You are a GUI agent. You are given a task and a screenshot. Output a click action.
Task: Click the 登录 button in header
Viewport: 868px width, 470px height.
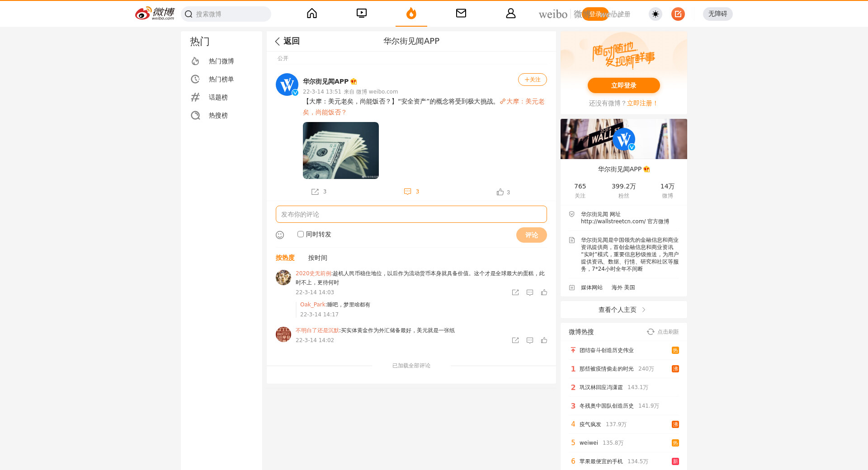(x=595, y=14)
